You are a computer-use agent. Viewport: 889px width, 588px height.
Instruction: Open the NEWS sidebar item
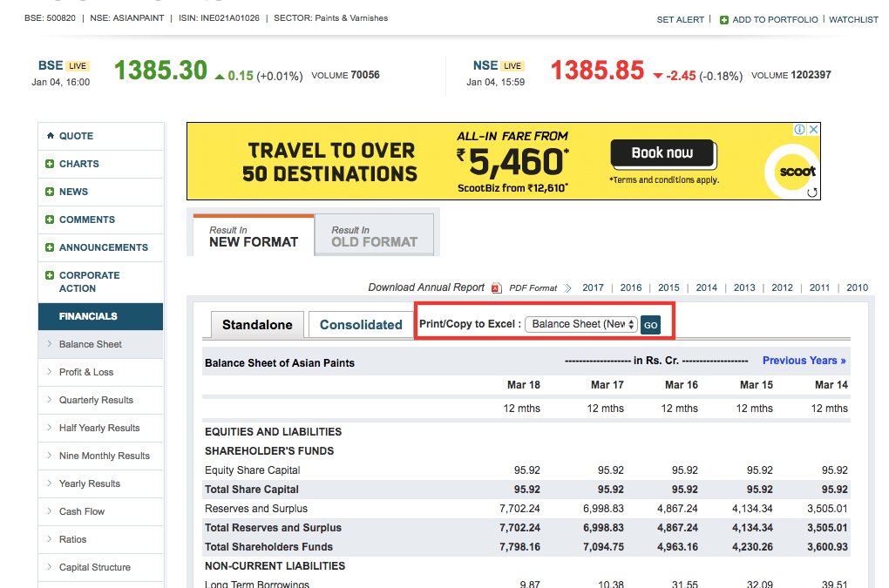(100, 192)
